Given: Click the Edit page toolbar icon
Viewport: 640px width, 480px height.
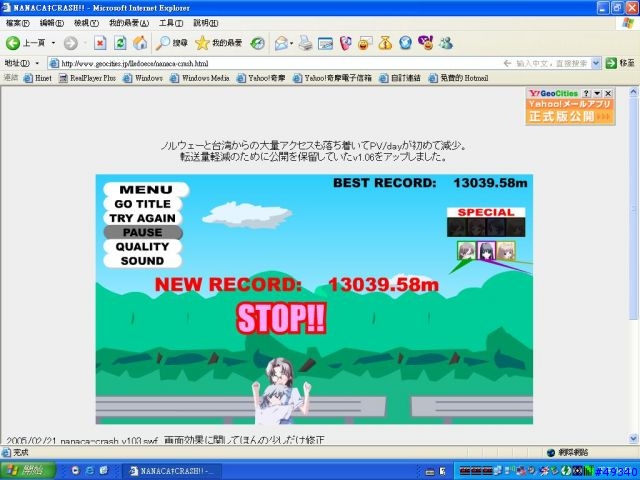Looking at the screenshot, I should coord(325,43).
